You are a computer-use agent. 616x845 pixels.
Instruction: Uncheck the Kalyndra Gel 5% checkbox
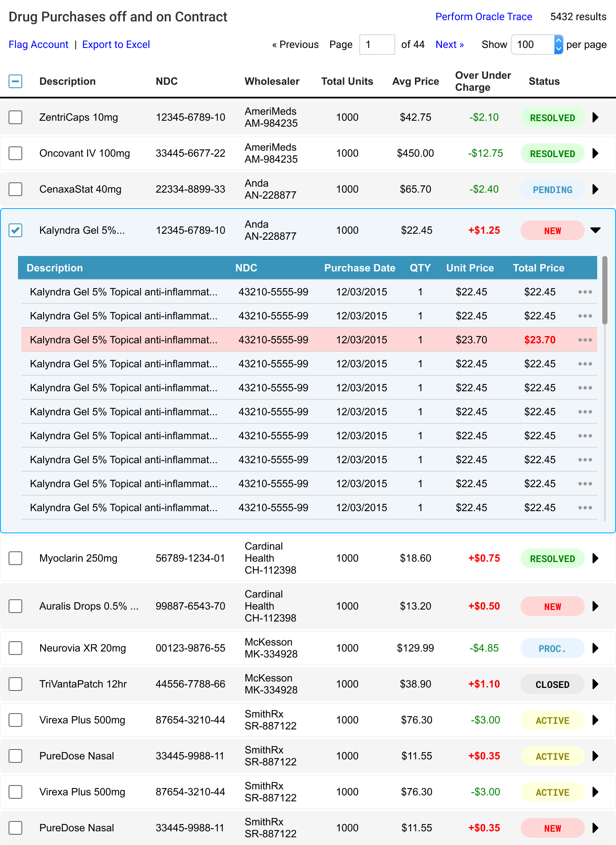click(x=15, y=230)
